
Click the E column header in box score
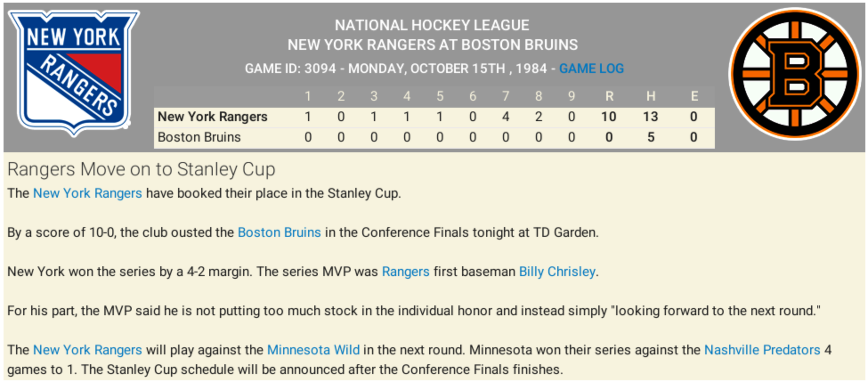pos(694,96)
